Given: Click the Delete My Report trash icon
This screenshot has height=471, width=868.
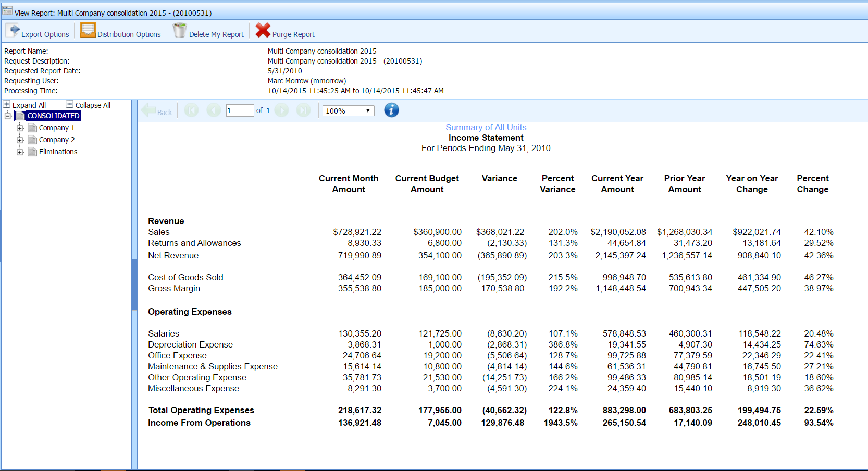Looking at the screenshot, I should pyautogui.click(x=180, y=31).
